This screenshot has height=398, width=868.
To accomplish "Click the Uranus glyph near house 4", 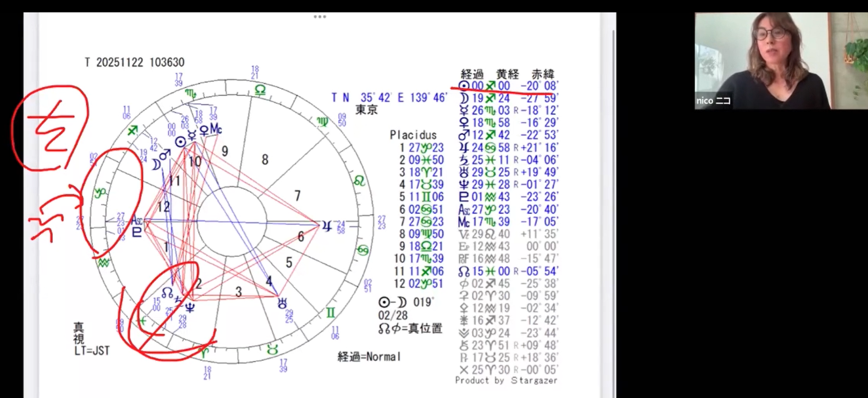I will [282, 303].
